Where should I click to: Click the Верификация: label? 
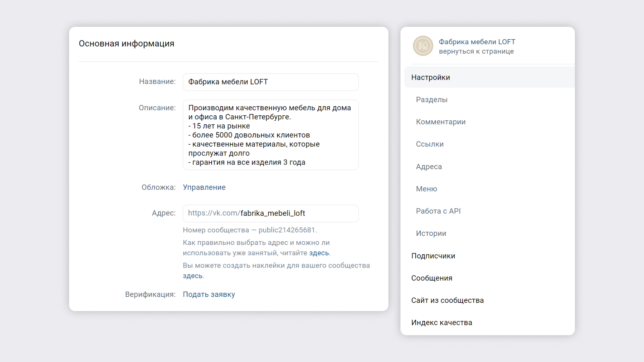point(150,294)
